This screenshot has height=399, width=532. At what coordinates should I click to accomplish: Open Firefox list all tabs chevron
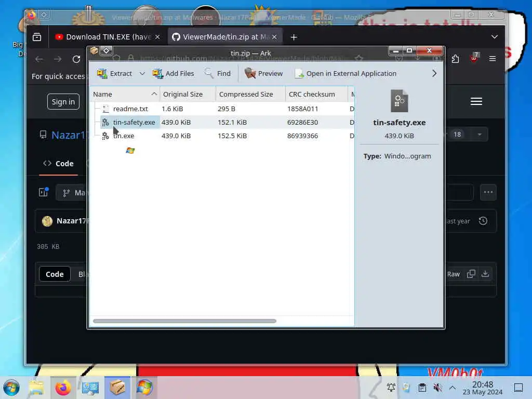click(x=495, y=37)
